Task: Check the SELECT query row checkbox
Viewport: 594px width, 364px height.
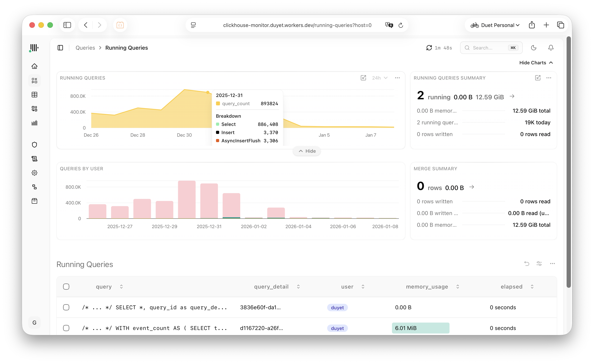Action: [x=66, y=308]
